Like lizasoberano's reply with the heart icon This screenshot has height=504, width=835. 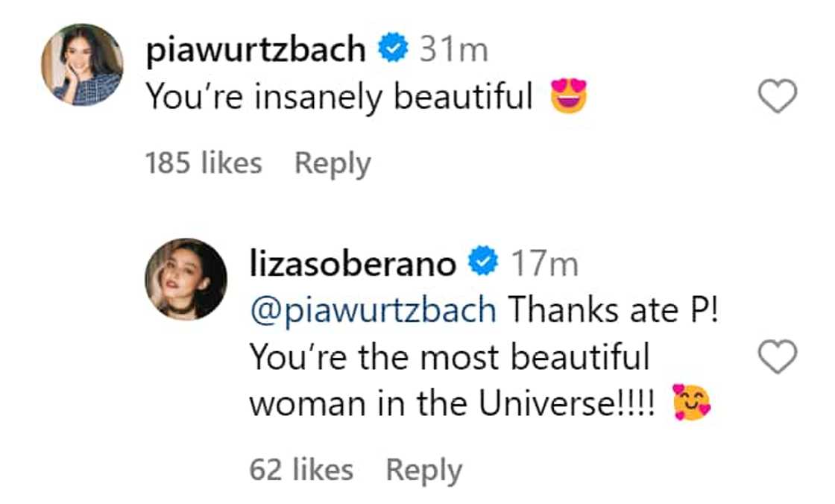[x=777, y=358]
